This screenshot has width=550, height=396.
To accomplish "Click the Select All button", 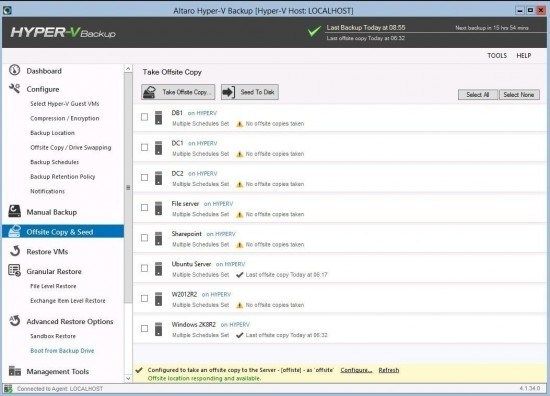I will coord(477,95).
